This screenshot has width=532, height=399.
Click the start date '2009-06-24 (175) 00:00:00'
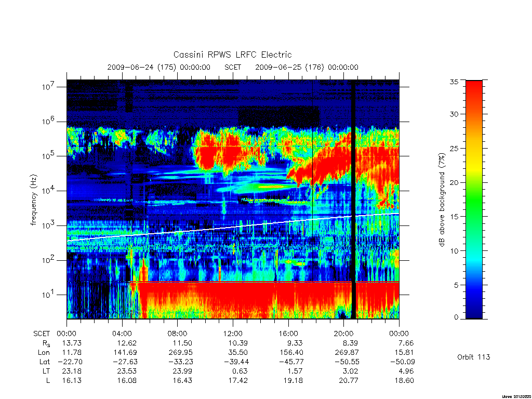(x=159, y=67)
